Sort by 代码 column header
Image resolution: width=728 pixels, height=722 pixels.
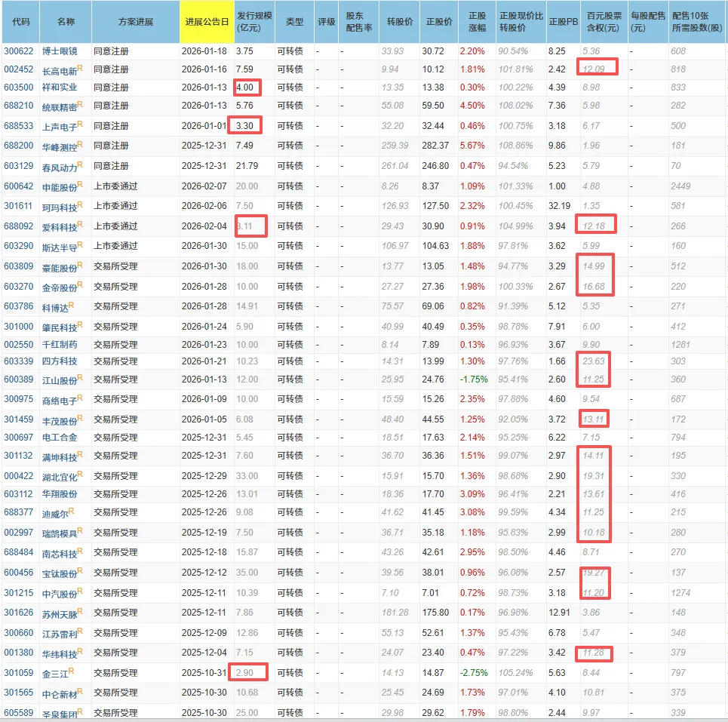click(21, 22)
